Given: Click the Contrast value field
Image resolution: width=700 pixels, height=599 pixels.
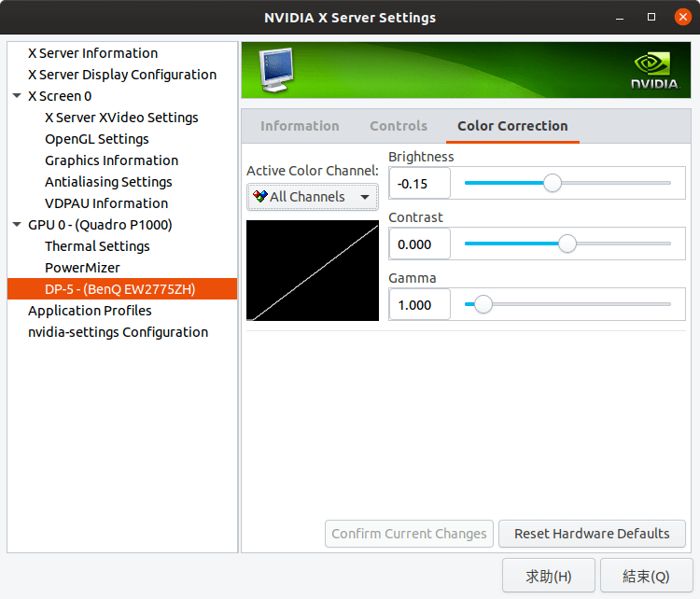Looking at the screenshot, I should [x=420, y=244].
